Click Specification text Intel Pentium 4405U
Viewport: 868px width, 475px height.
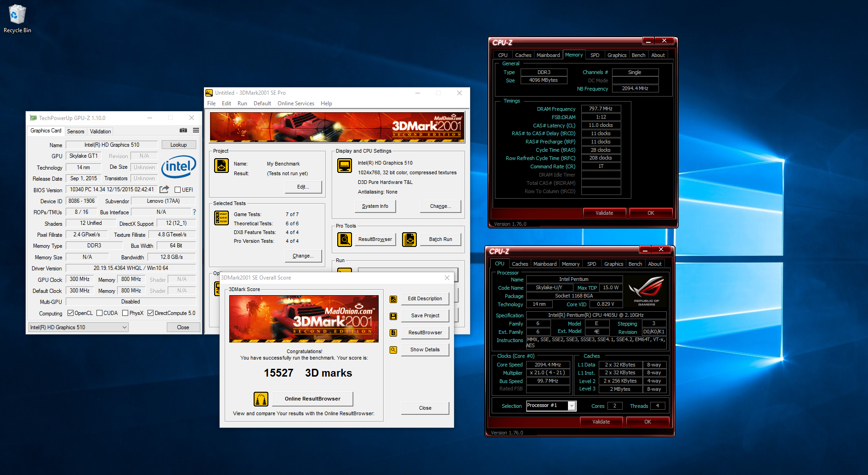tap(596, 315)
